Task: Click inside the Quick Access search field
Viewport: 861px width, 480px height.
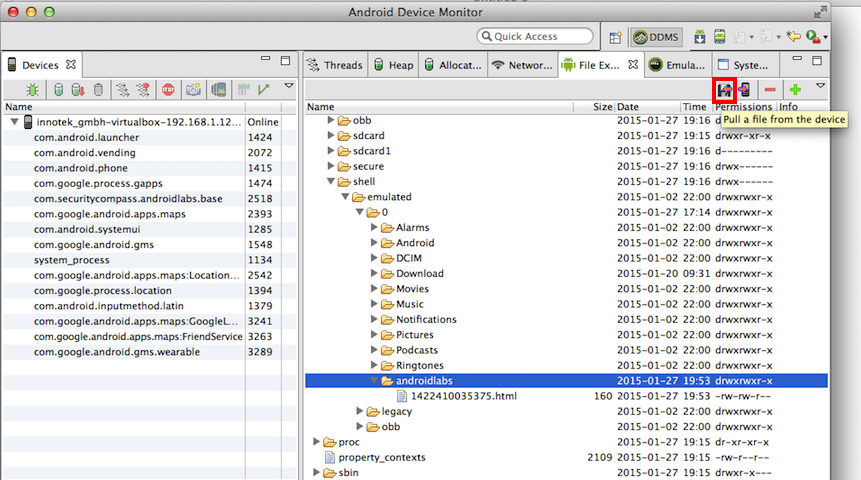Action: tap(535, 36)
